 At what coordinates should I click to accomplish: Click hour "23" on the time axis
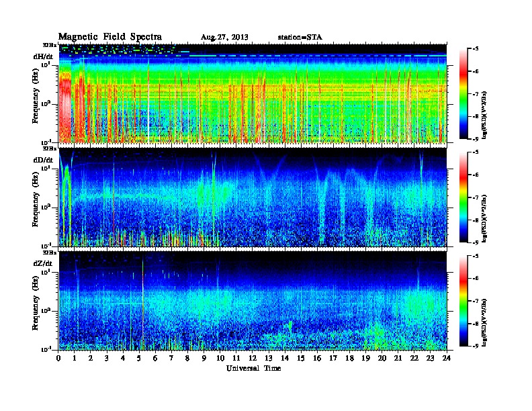pyautogui.click(x=430, y=359)
